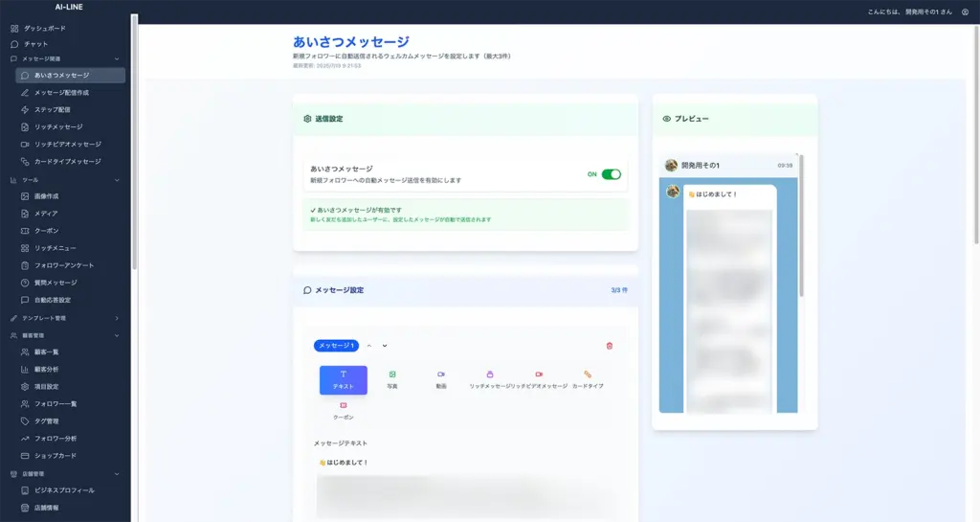The image size is (980, 522).
Task: Move メッセージ1 up with the up chevron
Action: tap(369, 346)
